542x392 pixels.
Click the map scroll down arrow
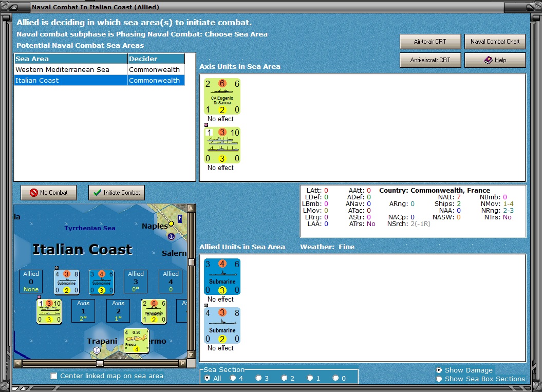191,354
